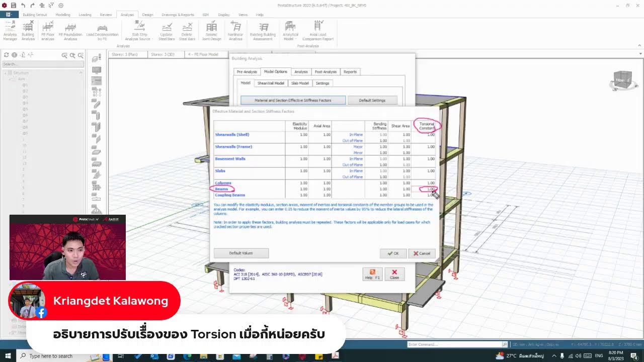The image size is (644, 362).
Task: Click Material and Section Effective Stiffness Factors
Action: 293,101
